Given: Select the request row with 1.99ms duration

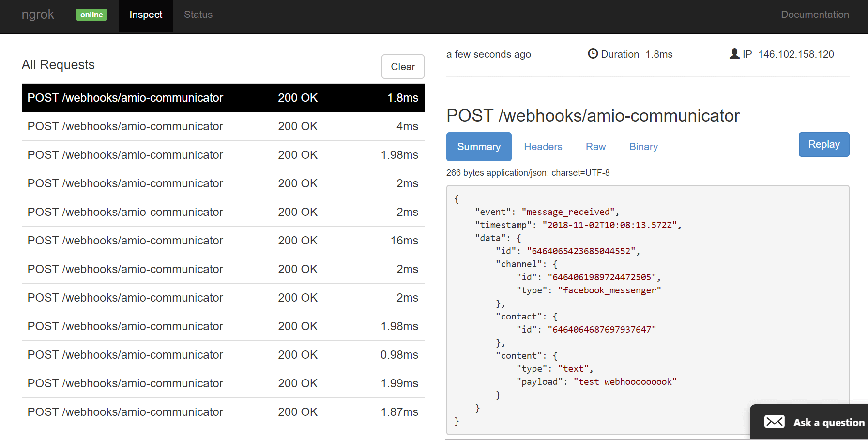Looking at the screenshot, I should coord(223,383).
